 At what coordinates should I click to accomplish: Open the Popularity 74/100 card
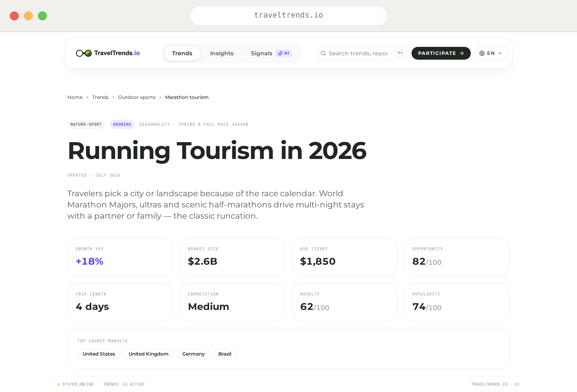click(x=457, y=302)
